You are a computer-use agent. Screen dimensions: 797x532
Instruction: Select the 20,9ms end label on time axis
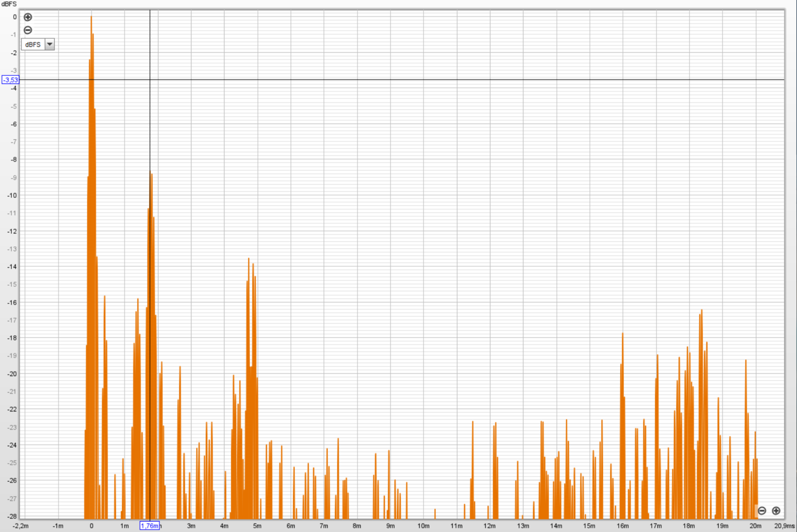(784, 526)
